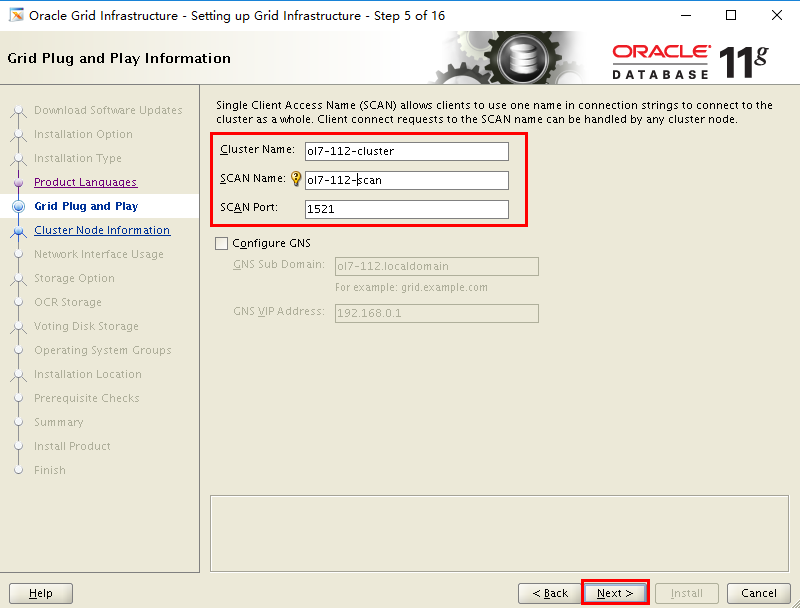800x608 pixels.
Task: Click the Installation Type step
Action: [x=78, y=158]
